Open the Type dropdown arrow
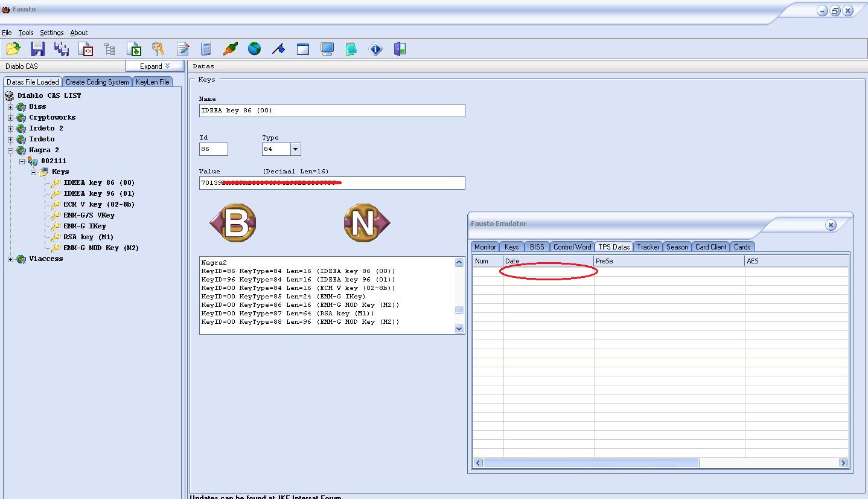Viewport: 868px width, 499px height. click(295, 149)
